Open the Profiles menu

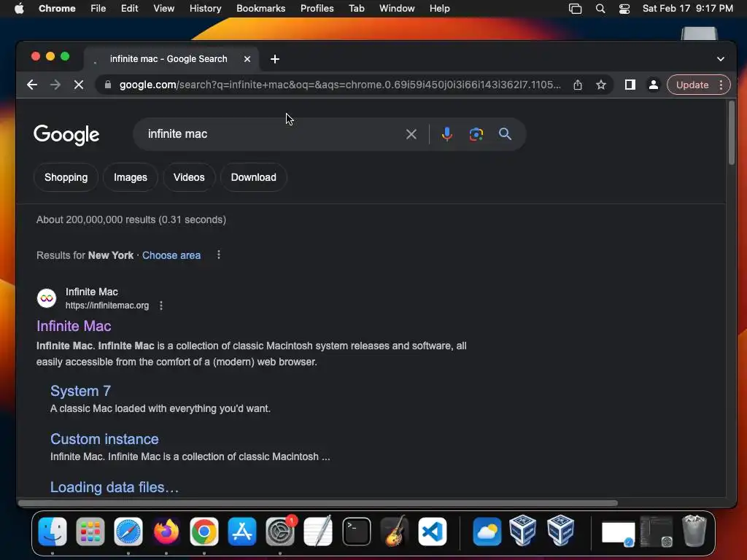[x=317, y=9]
